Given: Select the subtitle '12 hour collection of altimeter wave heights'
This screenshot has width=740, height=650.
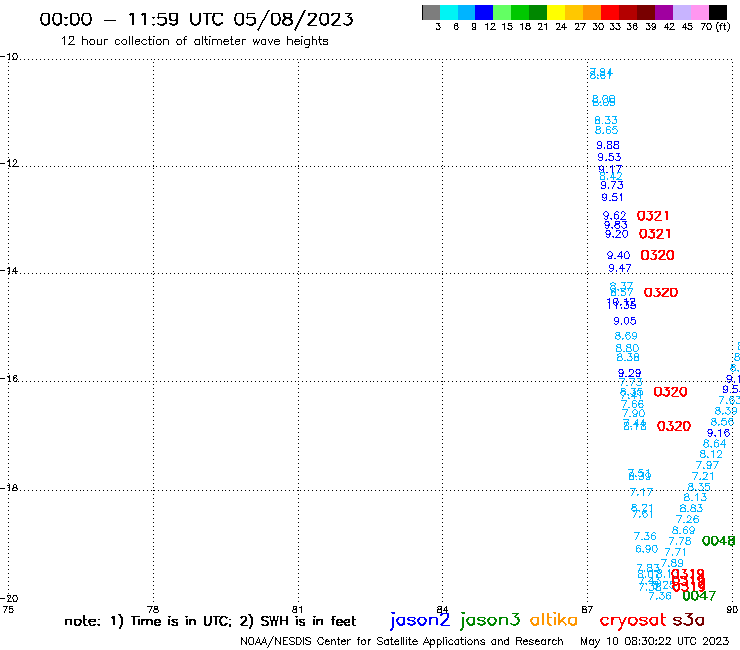Looking at the screenshot, I should point(194,41).
